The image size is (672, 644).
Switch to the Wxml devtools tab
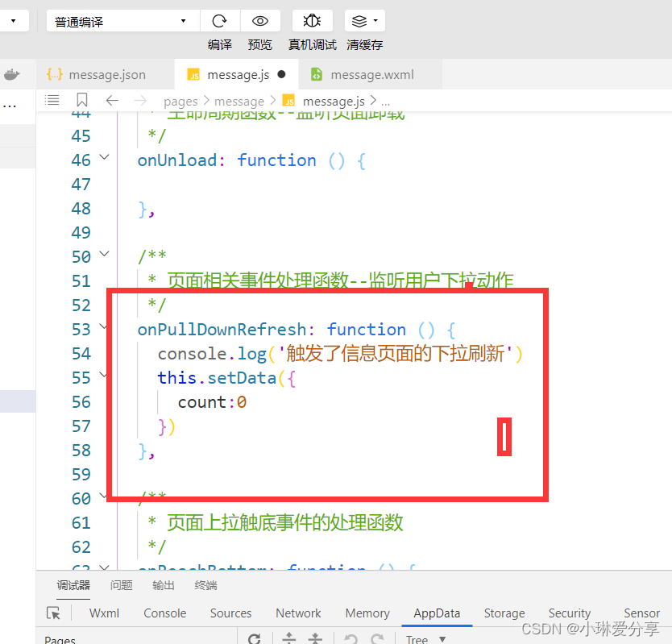click(x=104, y=613)
